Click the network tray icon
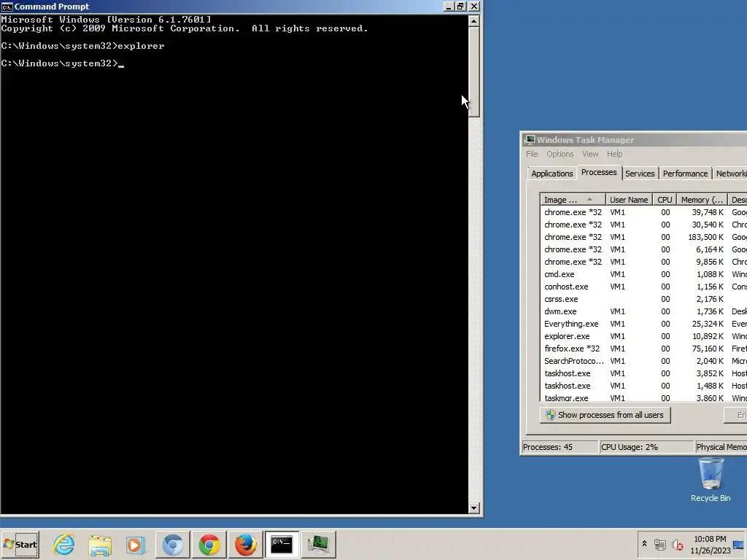The height and width of the screenshot is (560, 747). pos(659,544)
